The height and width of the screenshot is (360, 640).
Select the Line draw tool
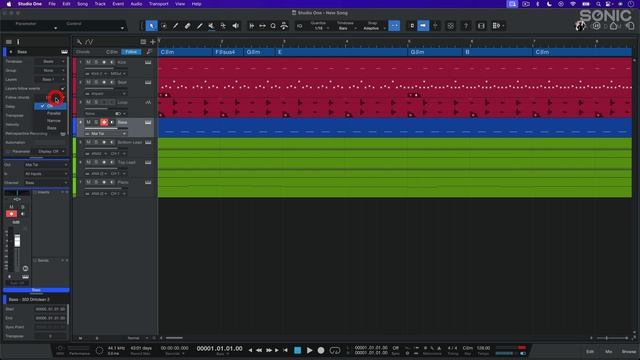click(200, 26)
